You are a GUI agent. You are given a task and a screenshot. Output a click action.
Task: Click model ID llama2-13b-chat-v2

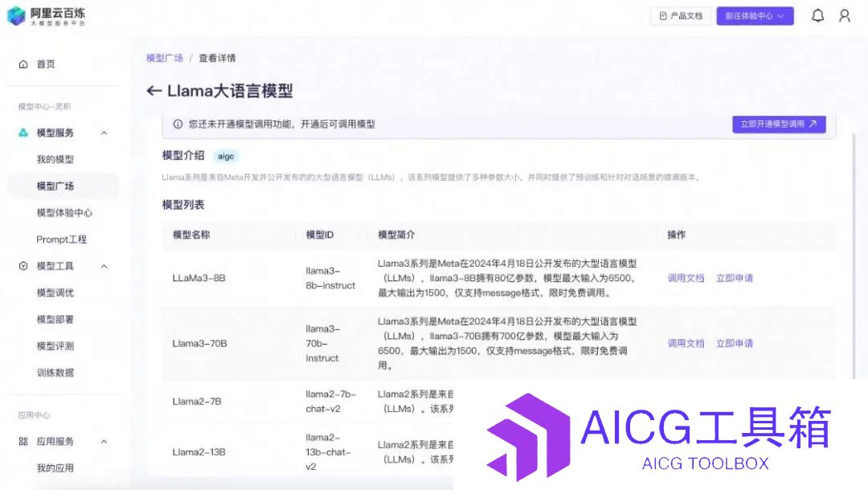328,451
